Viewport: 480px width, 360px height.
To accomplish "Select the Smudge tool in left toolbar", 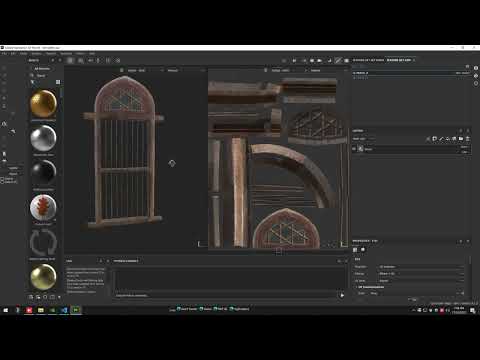I will click(x=4, y=98).
